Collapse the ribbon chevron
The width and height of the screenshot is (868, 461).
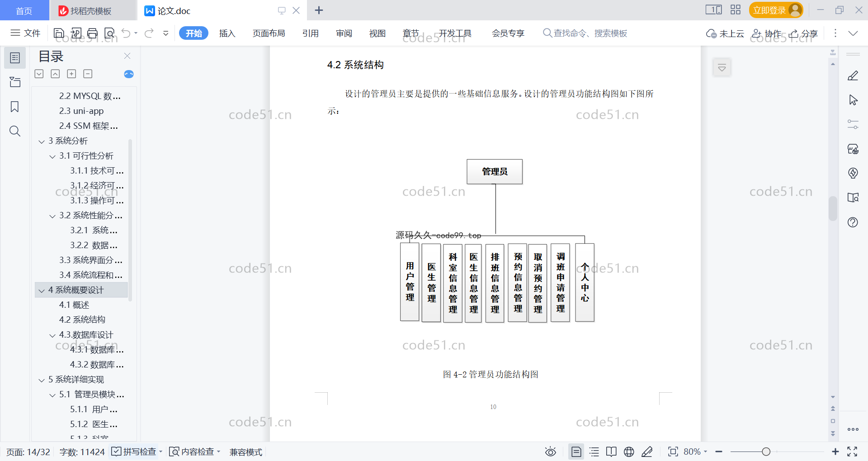(x=853, y=33)
